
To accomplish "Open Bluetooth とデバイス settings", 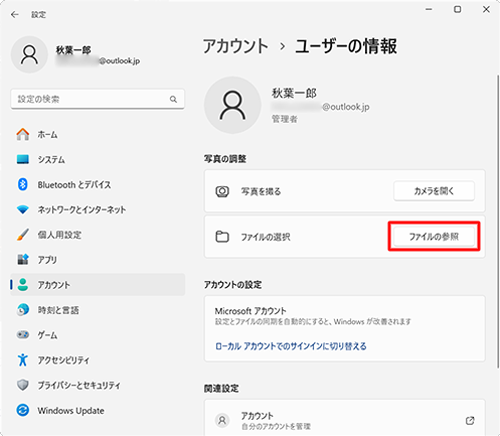I will click(x=97, y=184).
